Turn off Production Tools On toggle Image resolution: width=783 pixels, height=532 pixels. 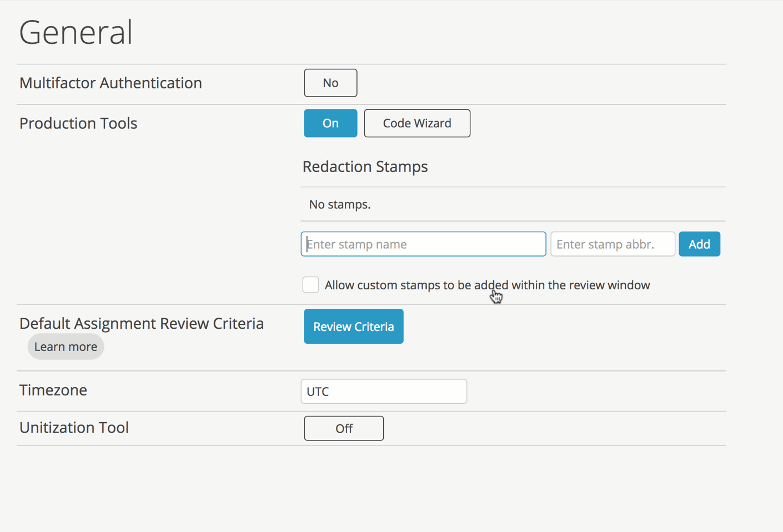pos(330,123)
